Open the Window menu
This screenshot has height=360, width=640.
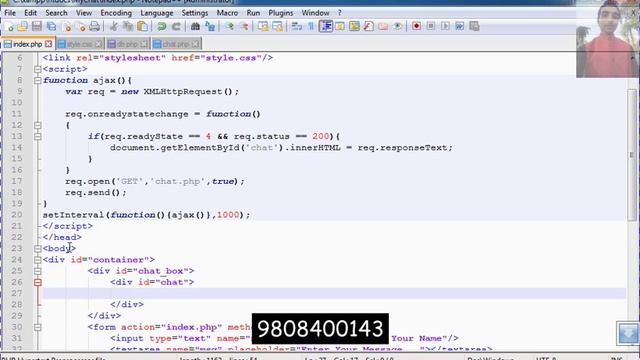(316, 13)
